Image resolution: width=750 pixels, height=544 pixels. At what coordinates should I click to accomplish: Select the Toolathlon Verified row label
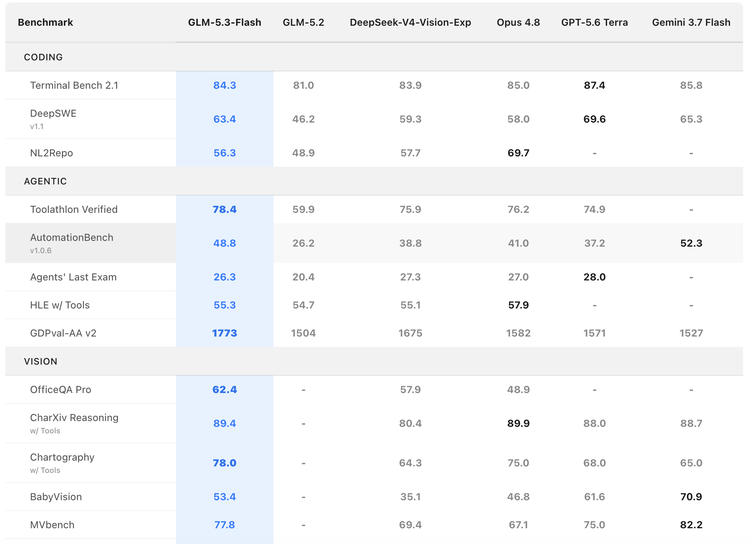pyautogui.click(x=74, y=210)
